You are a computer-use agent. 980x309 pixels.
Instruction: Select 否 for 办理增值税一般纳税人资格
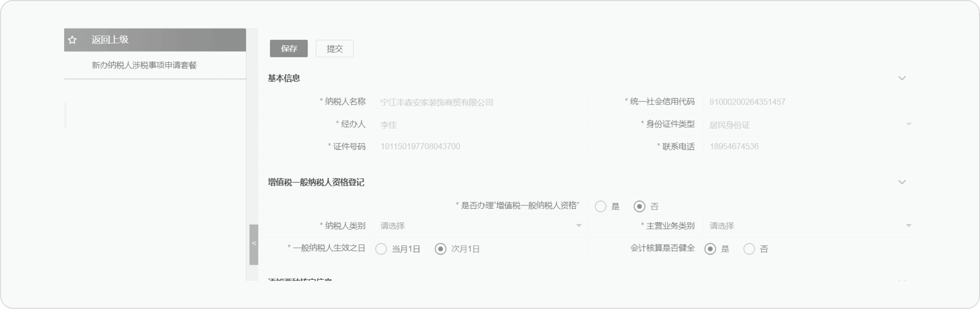(x=639, y=206)
